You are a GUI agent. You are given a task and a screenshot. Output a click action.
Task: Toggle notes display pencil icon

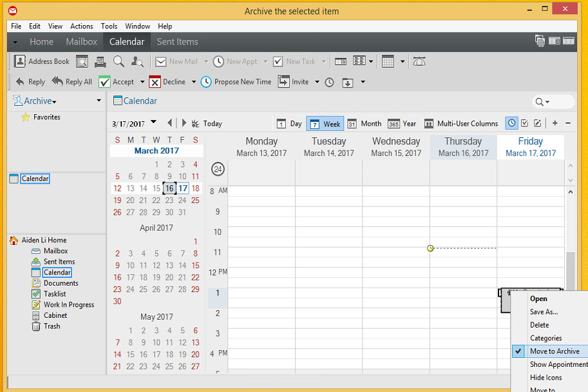coord(537,123)
